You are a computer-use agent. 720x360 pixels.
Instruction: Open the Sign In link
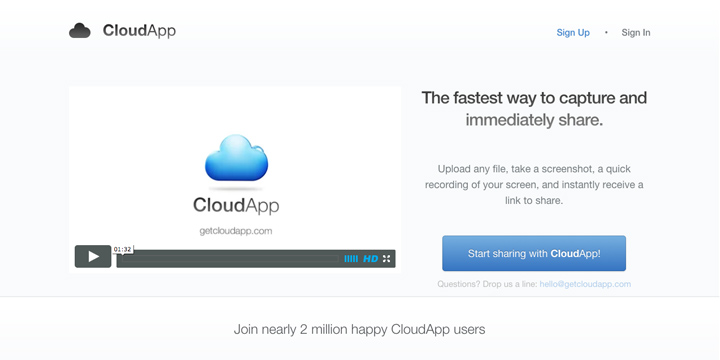(636, 33)
